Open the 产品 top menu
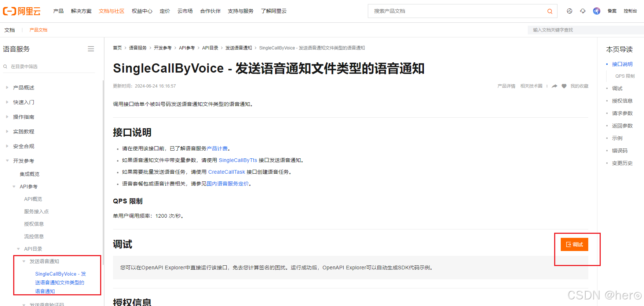The height and width of the screenshot is (306, 644). 58,11
